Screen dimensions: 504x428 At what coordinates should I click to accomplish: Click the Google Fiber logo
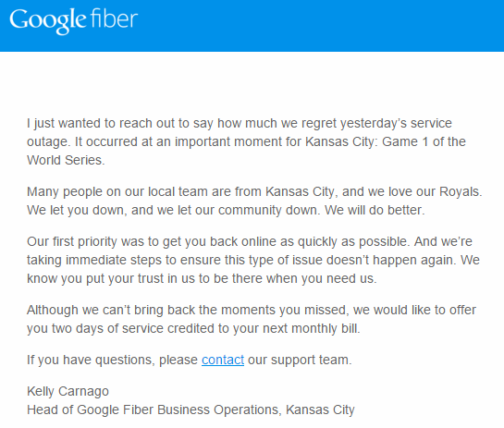click(74, 21)
